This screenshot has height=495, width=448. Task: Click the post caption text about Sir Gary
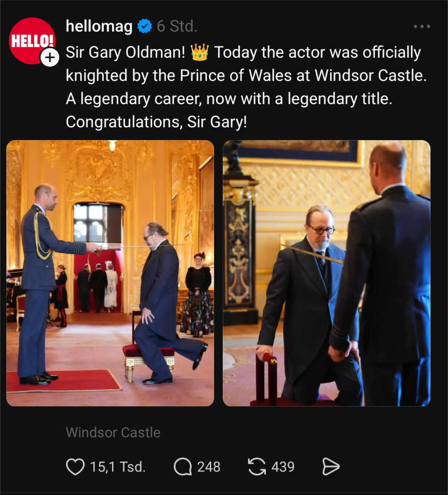coord(246,87)
